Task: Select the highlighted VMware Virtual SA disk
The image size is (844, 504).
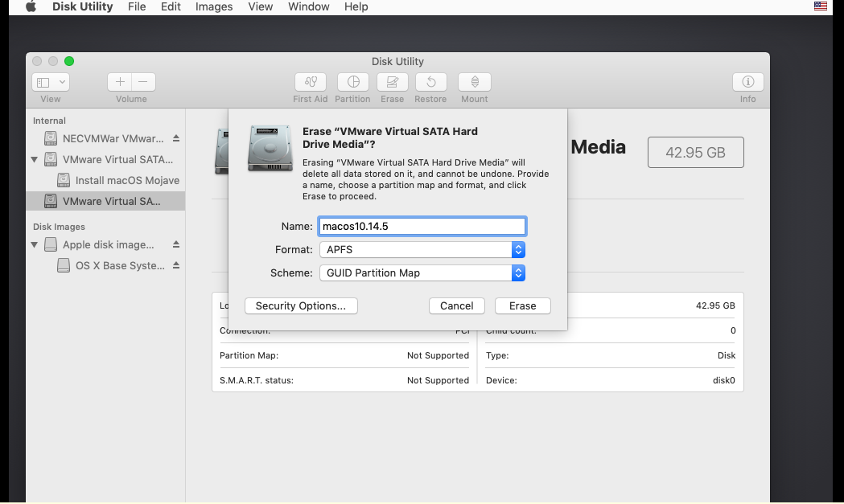Action: pos(105,201)
